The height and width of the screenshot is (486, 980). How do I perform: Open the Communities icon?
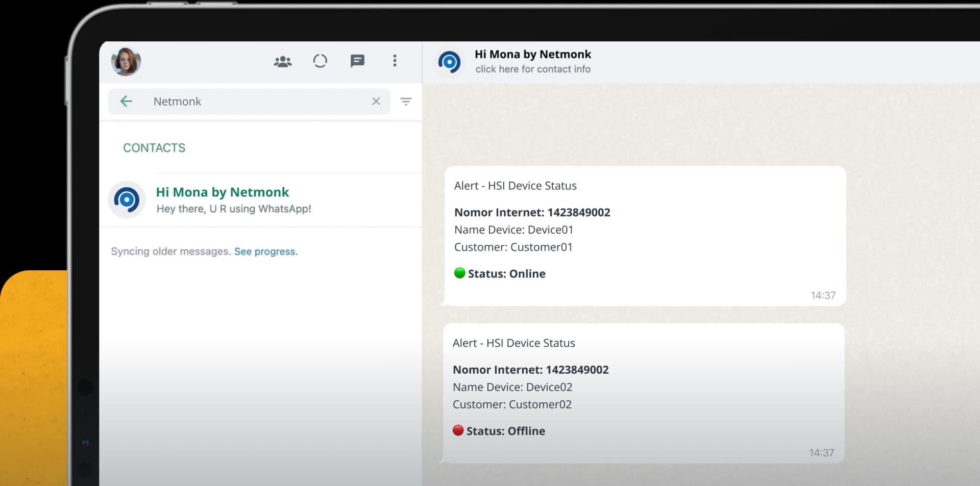282,62
